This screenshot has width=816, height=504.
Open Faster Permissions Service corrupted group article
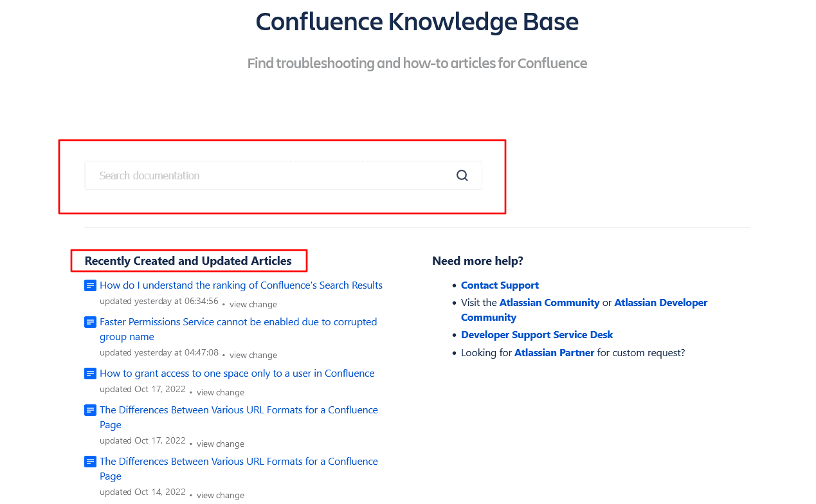coord(238,322)
